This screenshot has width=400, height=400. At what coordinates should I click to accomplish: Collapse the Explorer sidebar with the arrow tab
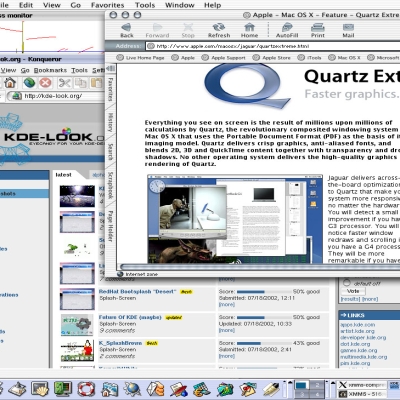110,69
